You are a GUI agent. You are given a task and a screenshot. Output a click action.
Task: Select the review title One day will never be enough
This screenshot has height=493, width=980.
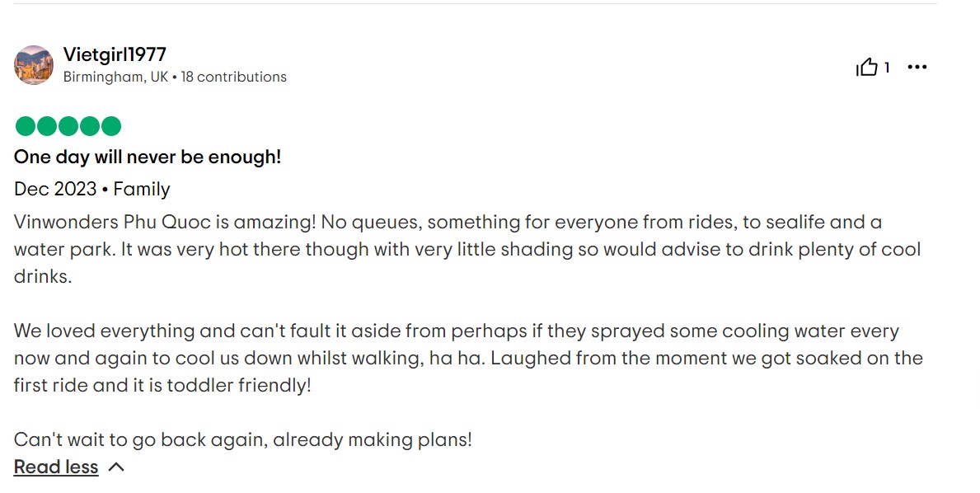148,157
